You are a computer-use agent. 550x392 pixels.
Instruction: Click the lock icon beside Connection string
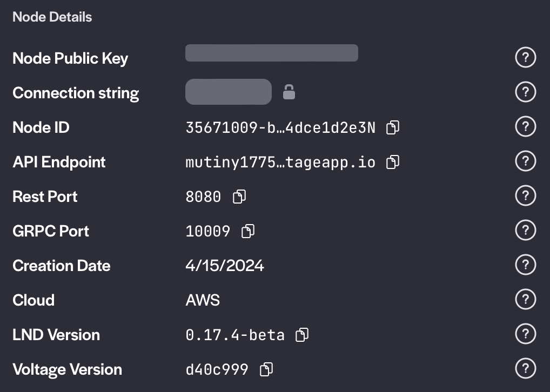coord(289,92)
